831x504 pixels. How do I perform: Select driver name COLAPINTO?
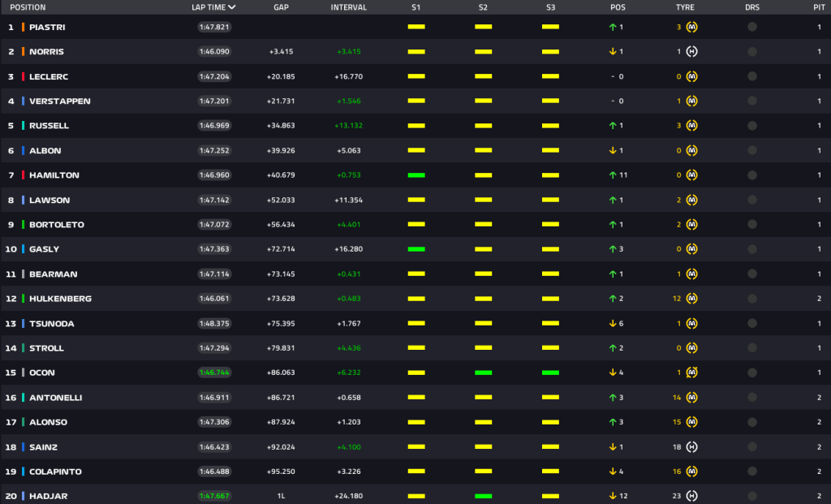[56, 472]
